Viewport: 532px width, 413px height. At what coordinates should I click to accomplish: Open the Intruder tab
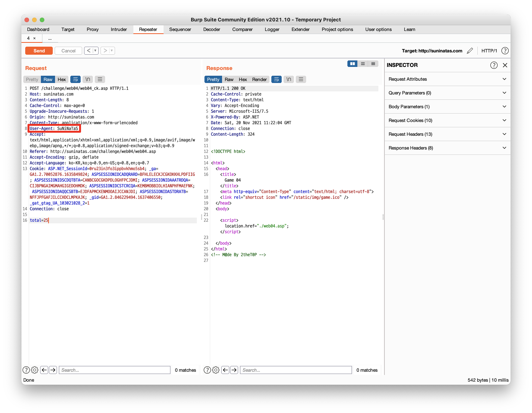[x=119, y=29]
